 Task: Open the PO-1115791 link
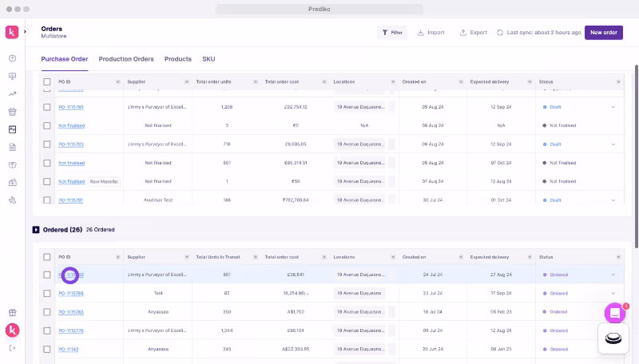(x=70, y=200)
